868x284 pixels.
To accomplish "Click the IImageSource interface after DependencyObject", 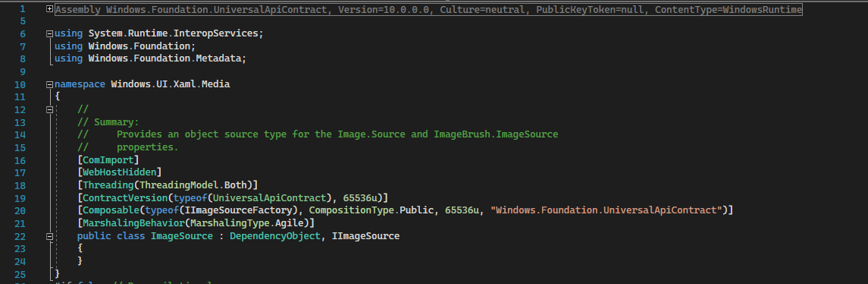I will click(x=366, y=236).
